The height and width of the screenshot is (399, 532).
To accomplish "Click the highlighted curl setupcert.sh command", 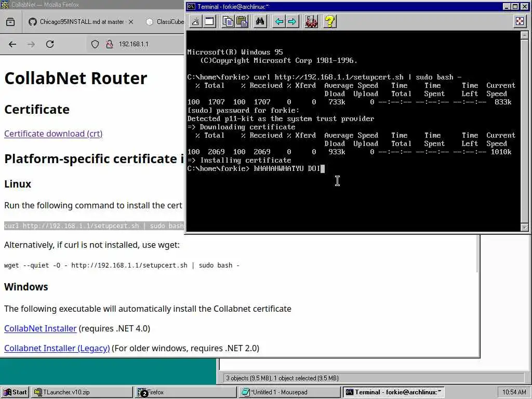I will [x=94, y=226].
